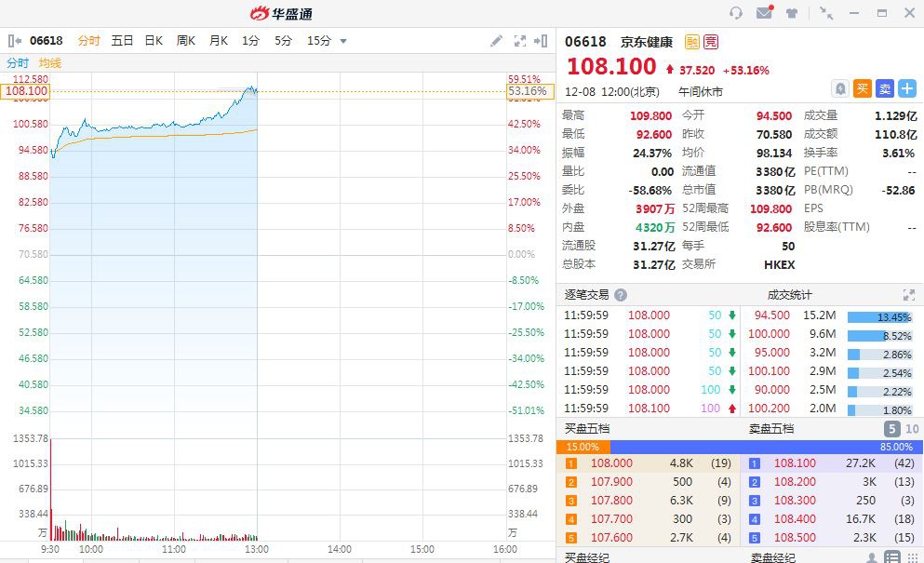Open customer service via the headset icon

click(735, 13)
